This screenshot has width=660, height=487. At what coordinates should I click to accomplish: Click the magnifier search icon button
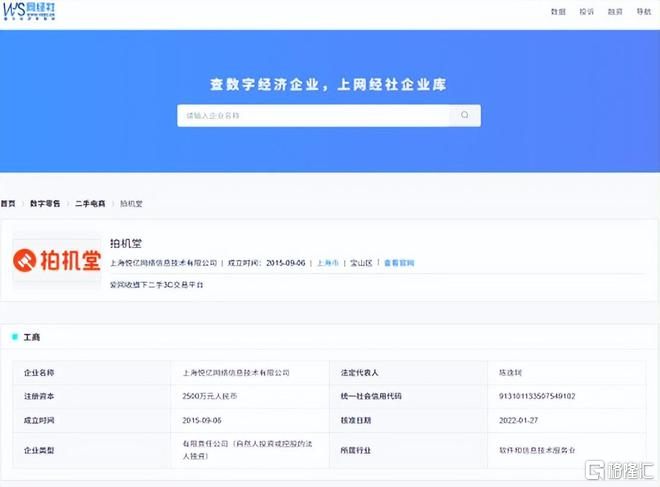(465, 115)
